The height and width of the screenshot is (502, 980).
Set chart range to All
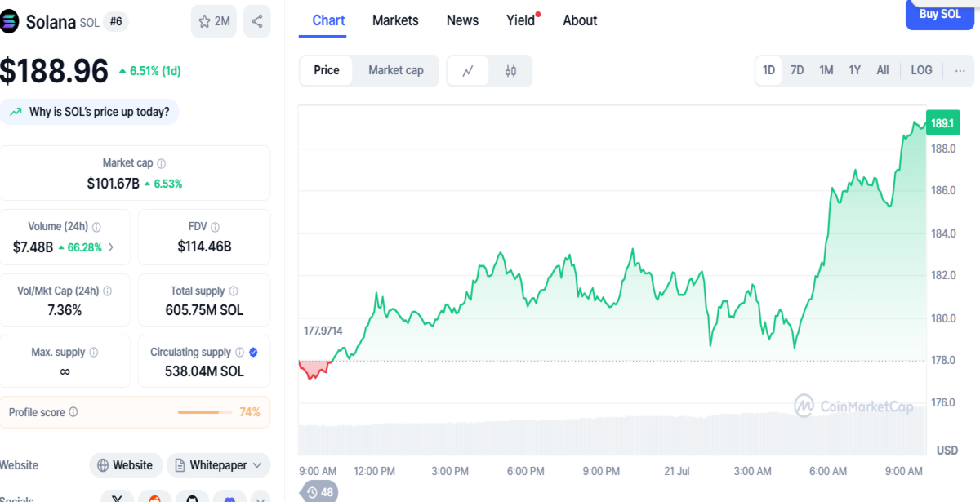[883, 70]
